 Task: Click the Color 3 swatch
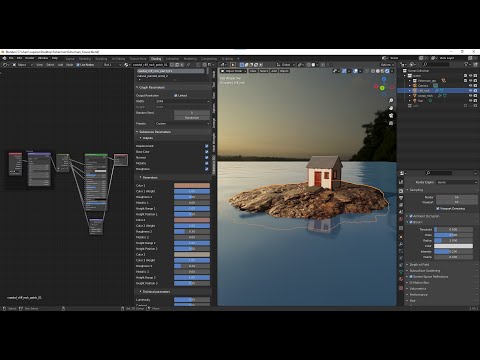[x=192, y=254]
